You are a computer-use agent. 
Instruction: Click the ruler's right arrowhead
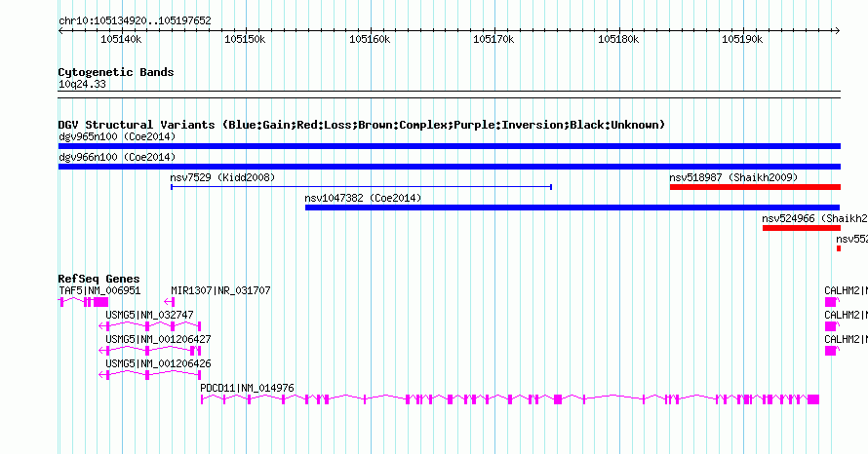[838, 31]
